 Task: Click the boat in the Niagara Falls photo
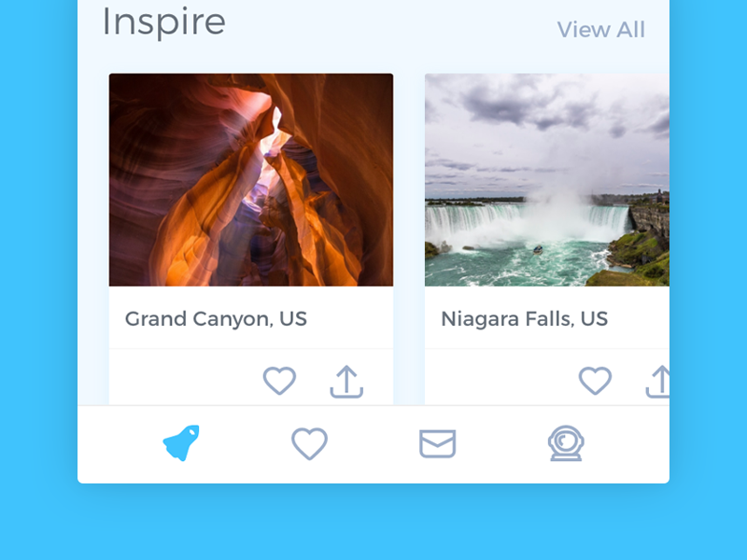(538, 249)
